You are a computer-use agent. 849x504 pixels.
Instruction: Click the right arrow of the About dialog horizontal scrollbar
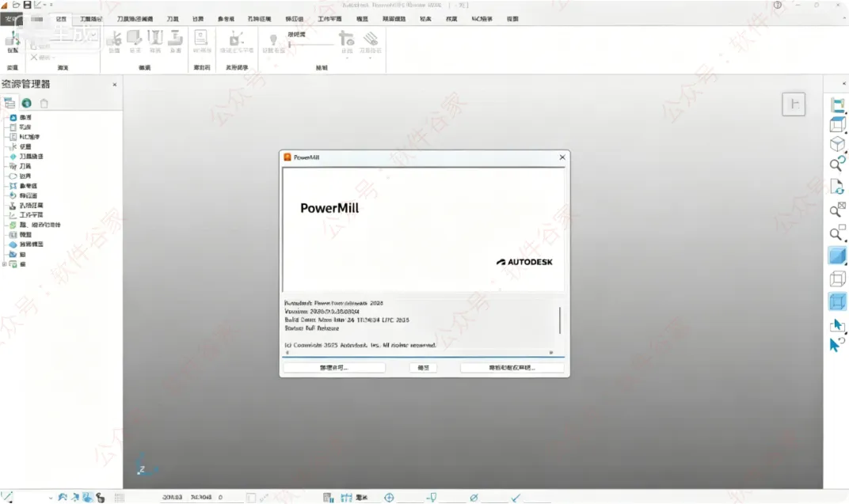551,353
